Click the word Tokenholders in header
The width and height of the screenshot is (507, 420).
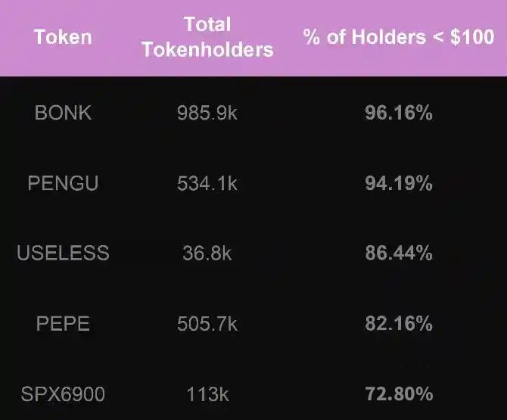pos(207,50)
